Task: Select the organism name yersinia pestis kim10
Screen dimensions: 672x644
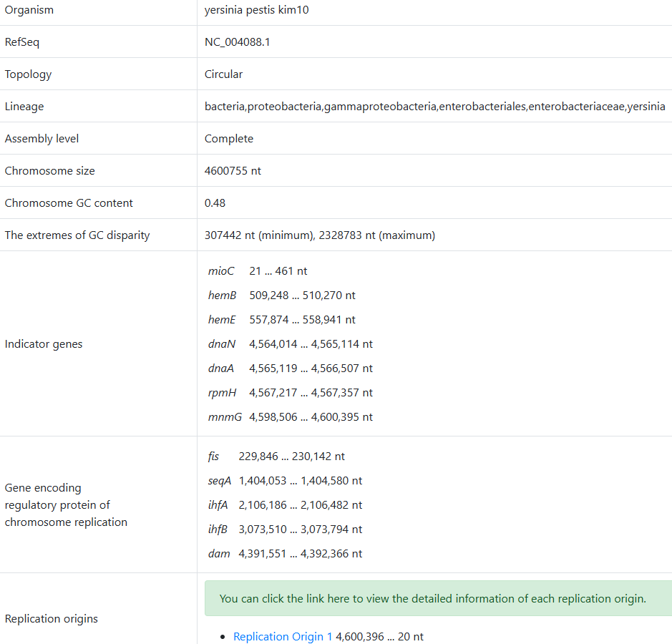Action: point(256,10)
